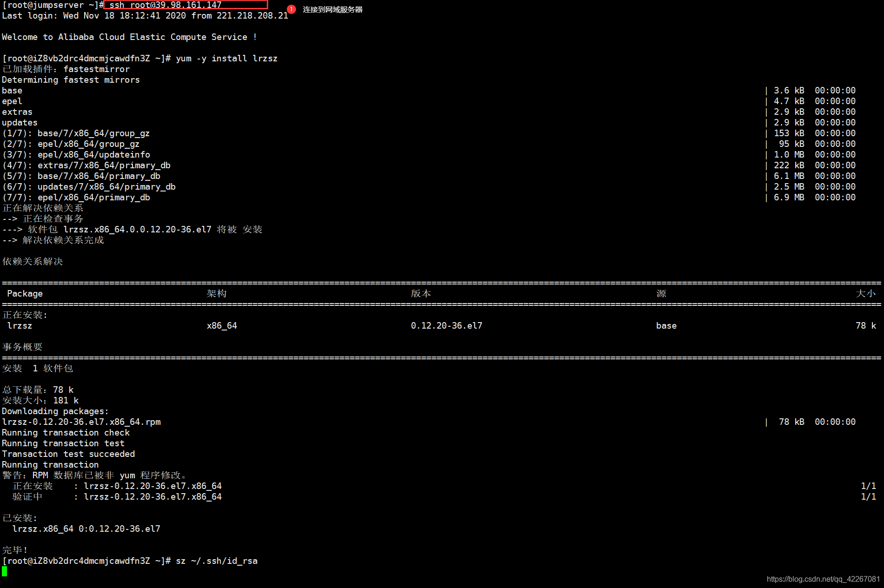
Task: Click the 正在解决依赖关系 line
Action: tap(43, 208)
